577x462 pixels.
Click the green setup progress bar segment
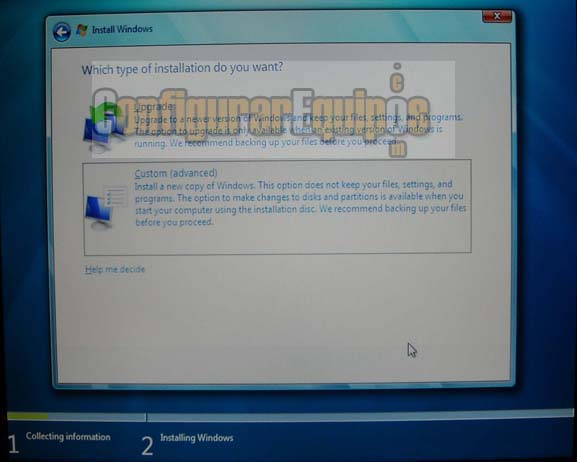[x=28, y=416]
